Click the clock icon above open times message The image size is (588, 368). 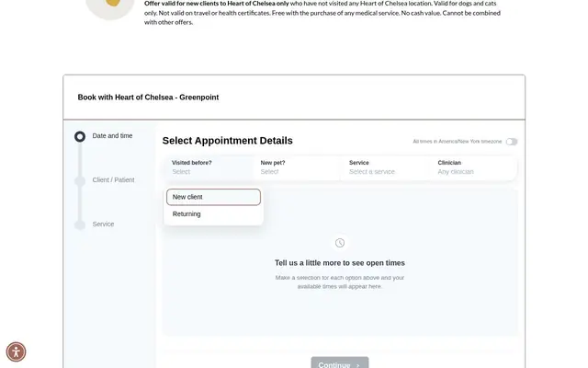[x=340, y=243]
